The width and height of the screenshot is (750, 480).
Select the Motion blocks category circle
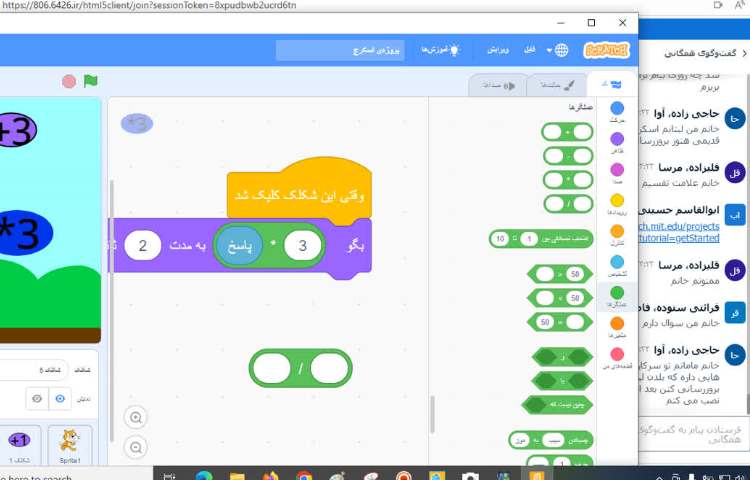click(x=617, y=108)
